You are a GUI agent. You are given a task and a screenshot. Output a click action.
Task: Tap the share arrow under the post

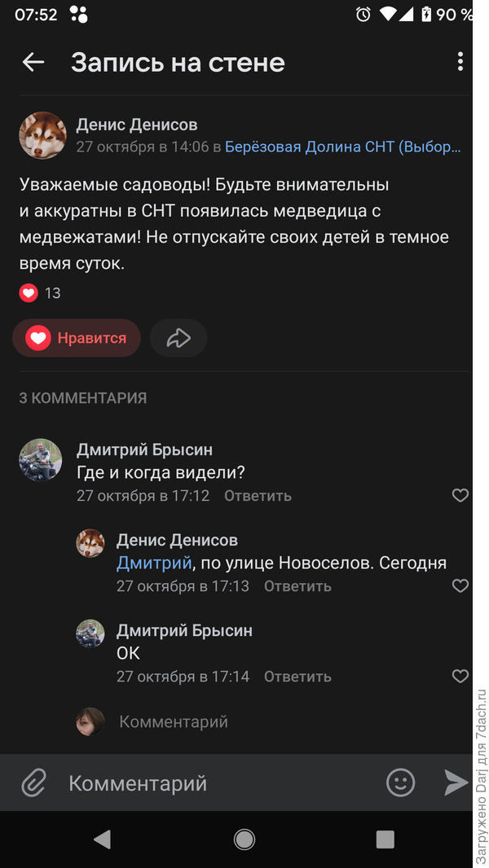click(x=178, y=337)
